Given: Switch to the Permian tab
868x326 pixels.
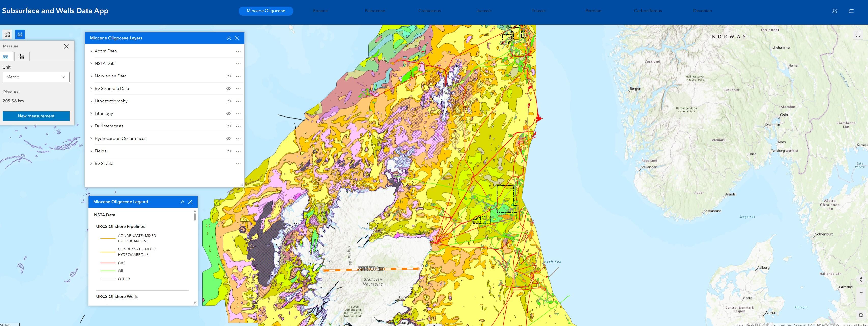Looking at the screenshot, I should 594,11.
